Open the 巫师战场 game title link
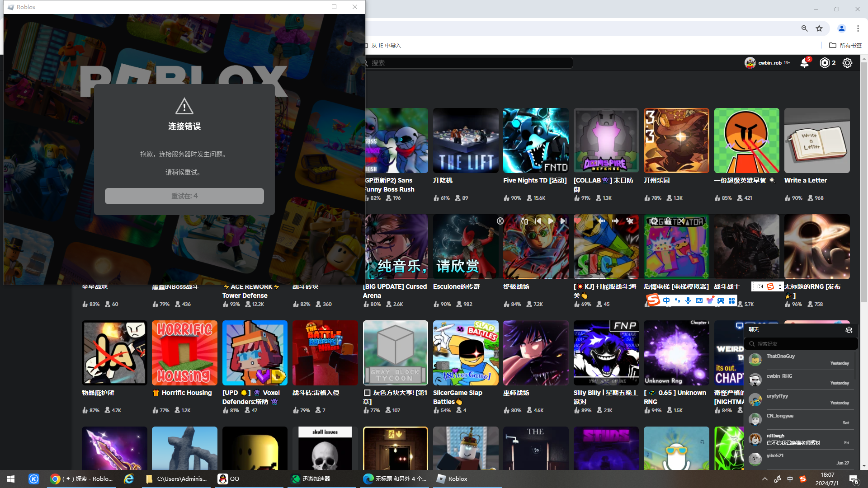This screenshot has height=488, width=868. coord(516,393)
